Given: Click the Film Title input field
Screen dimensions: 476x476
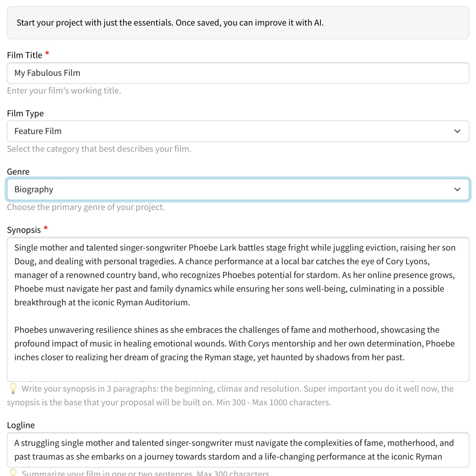Looking at the screenshot, I should pyautogui.click(x=238, y=73).
